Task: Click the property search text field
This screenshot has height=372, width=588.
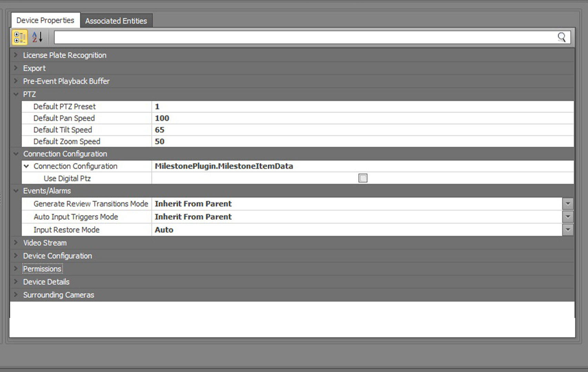Action: 303,37
